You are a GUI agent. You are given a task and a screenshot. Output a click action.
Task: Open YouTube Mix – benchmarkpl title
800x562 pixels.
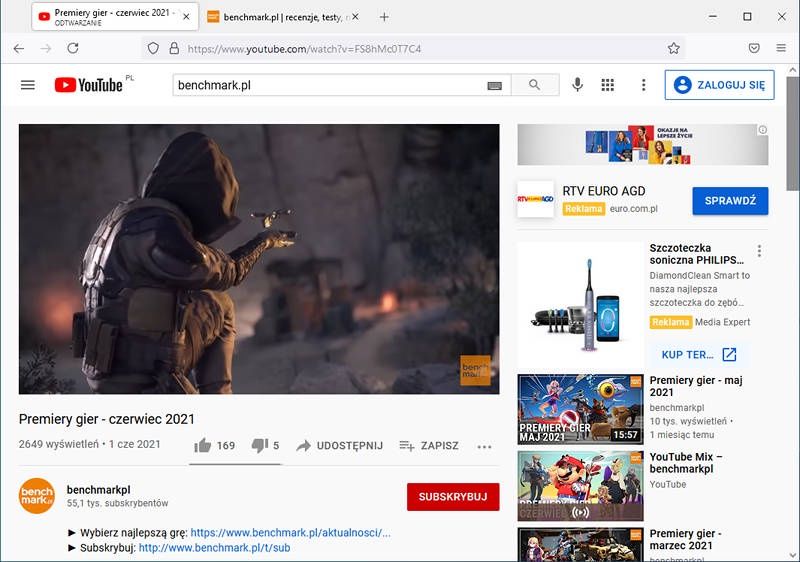click(x=686, y=463)
